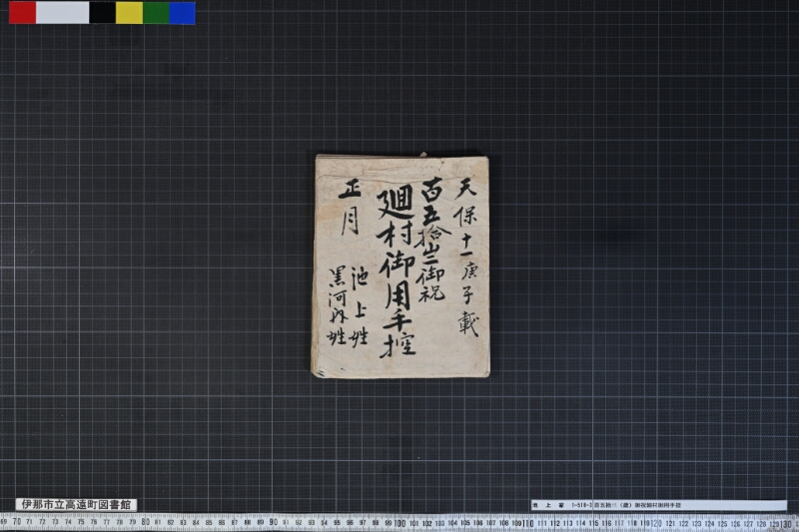Pick the yellow color calibration swatch
The width and height of the screenshot is (799, 532).
coord(129,12)
